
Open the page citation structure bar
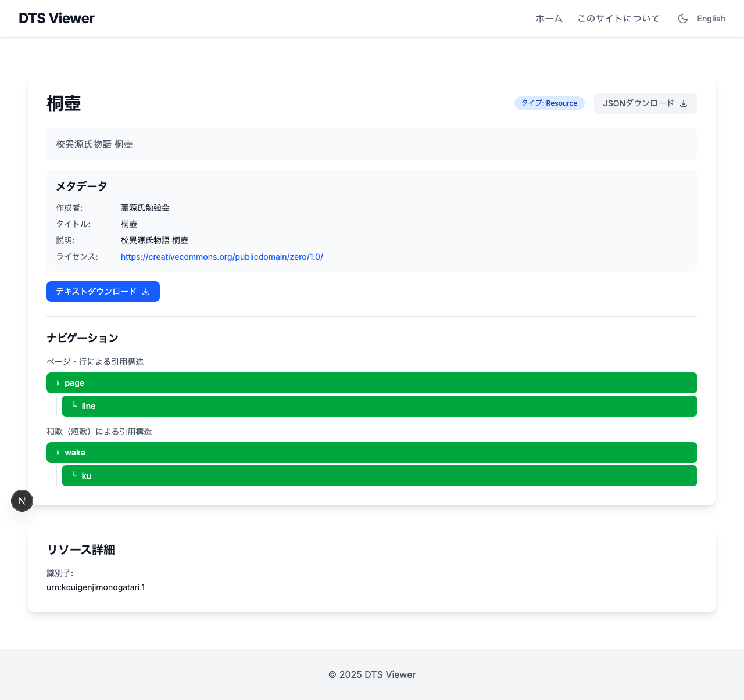(x=372, y=383)
